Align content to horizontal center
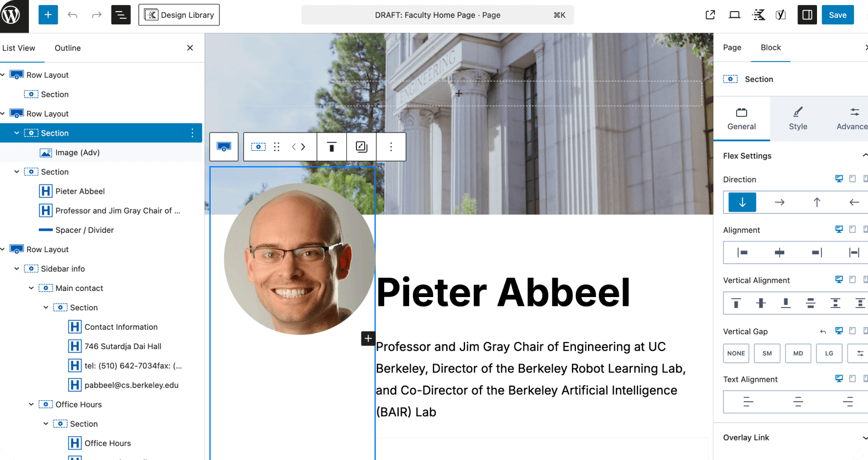 (779, 253)
